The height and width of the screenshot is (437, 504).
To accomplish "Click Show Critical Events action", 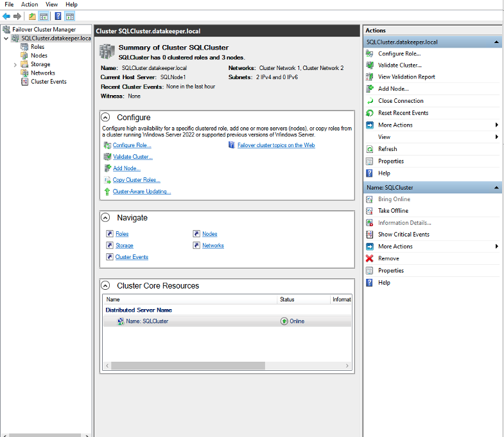I will click(404, 235).
